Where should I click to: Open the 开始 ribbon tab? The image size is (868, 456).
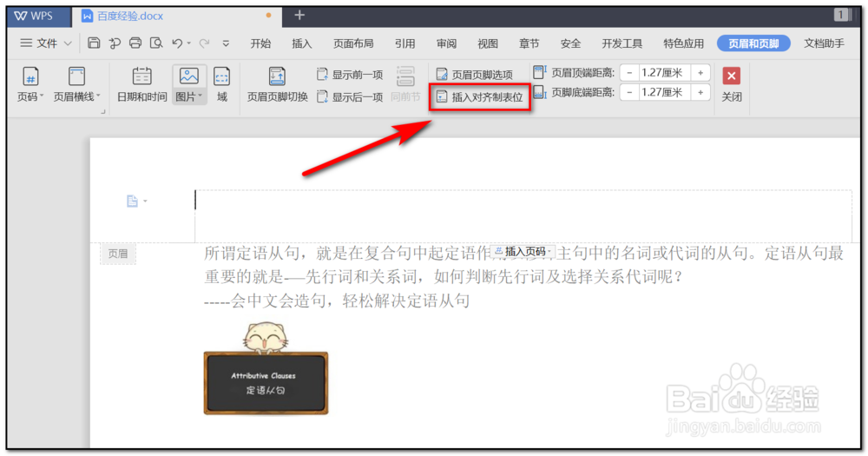pyautogui.click(x=260, y=43)
